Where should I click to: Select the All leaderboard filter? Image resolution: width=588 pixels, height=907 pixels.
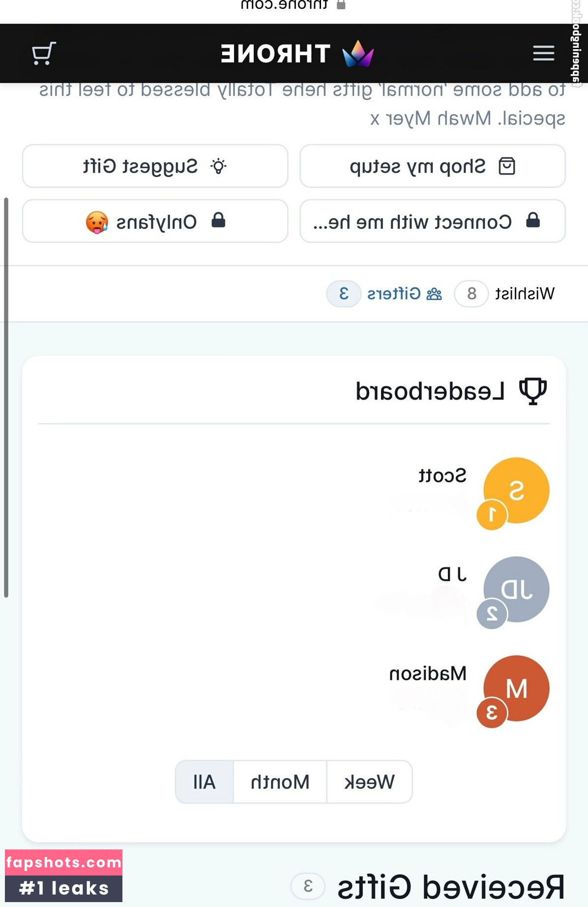pos(205,782)
